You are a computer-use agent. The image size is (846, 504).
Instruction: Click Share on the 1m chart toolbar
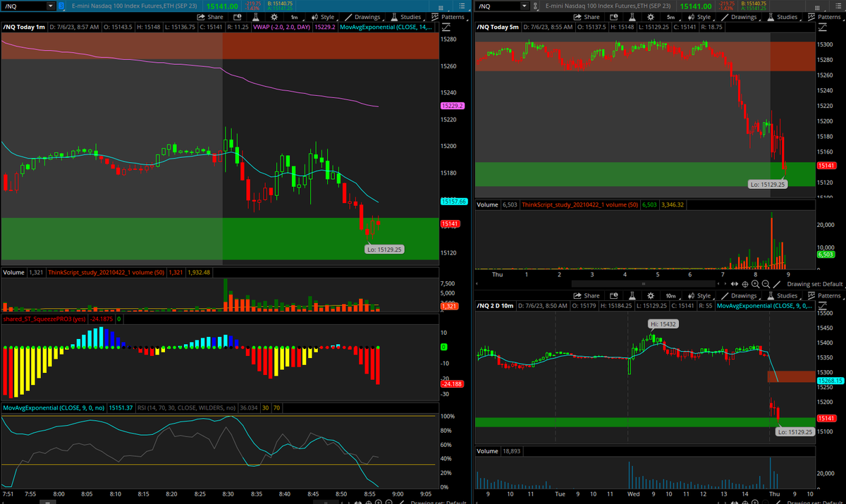tap(210, 17)
